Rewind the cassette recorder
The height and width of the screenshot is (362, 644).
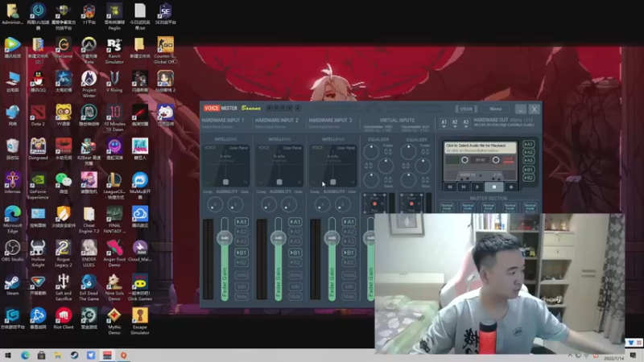click(450, 187)
